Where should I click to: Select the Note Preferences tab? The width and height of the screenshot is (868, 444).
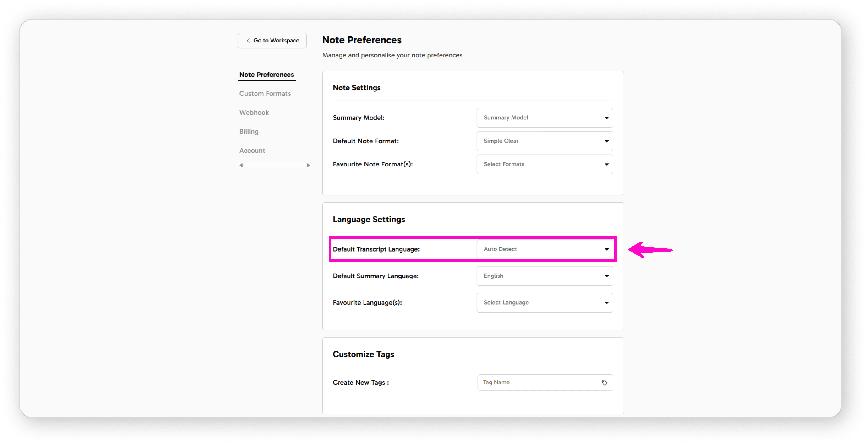pos(266,74)
